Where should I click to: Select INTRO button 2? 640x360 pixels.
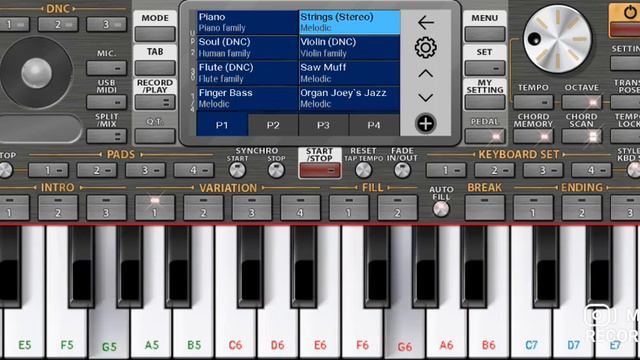58,208
